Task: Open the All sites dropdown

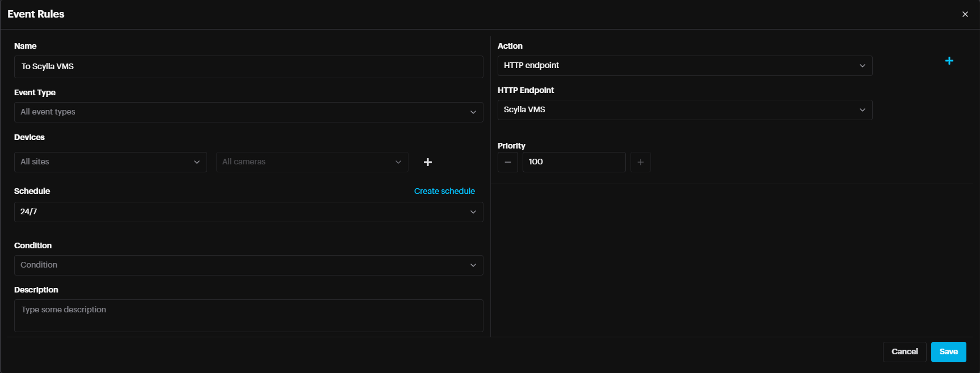Action: pyautogui.click(x=110, y=162)
